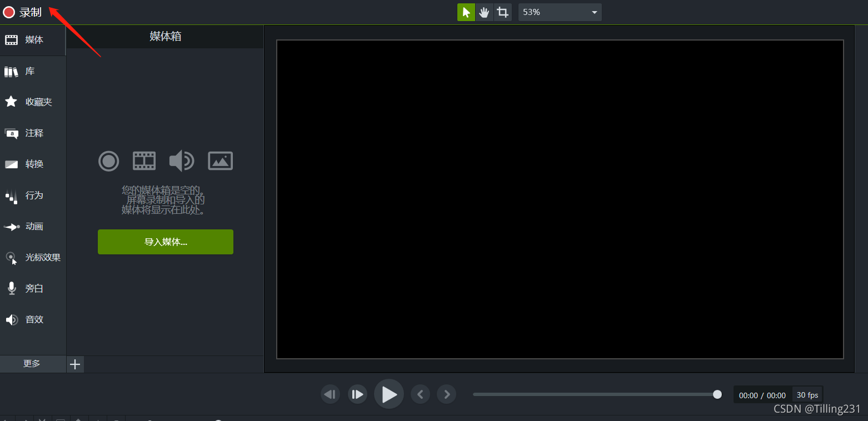This screenshot has width=868, height=421.
Task: Start a screen recording with 录制
Action: [22, 12]
